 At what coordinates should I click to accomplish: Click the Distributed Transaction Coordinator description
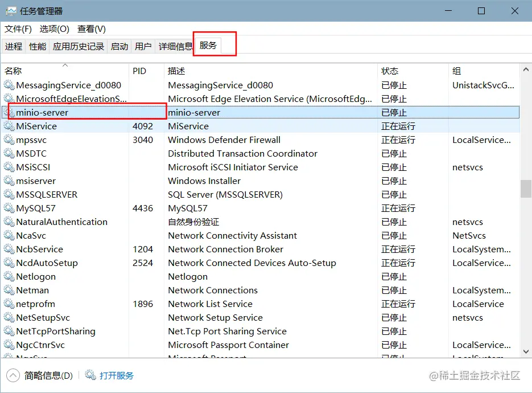[x=242, y=153]
